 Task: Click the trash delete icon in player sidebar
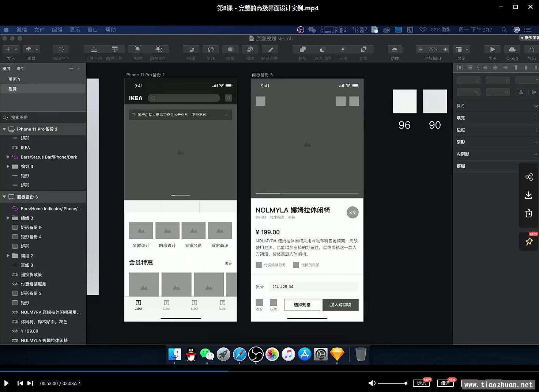[x=529, y=213]
